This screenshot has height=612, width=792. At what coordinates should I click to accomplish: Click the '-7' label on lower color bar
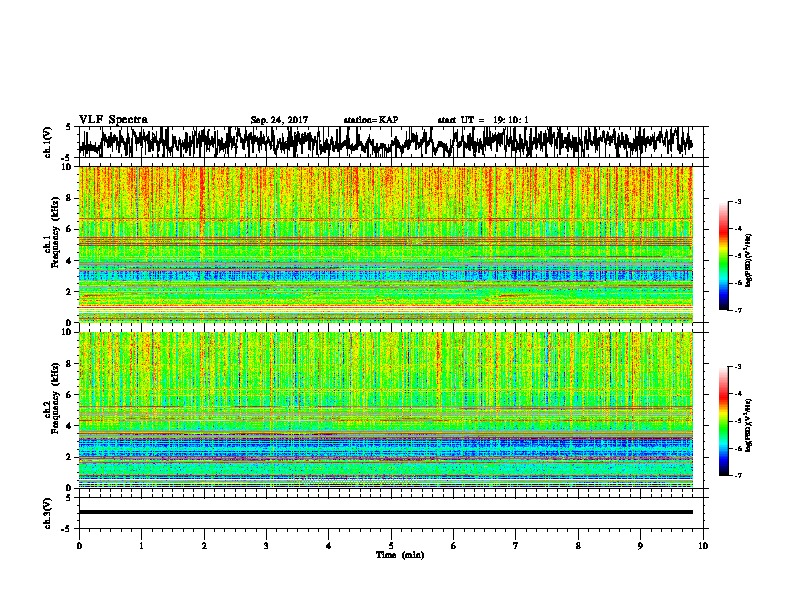coord(737,475)
